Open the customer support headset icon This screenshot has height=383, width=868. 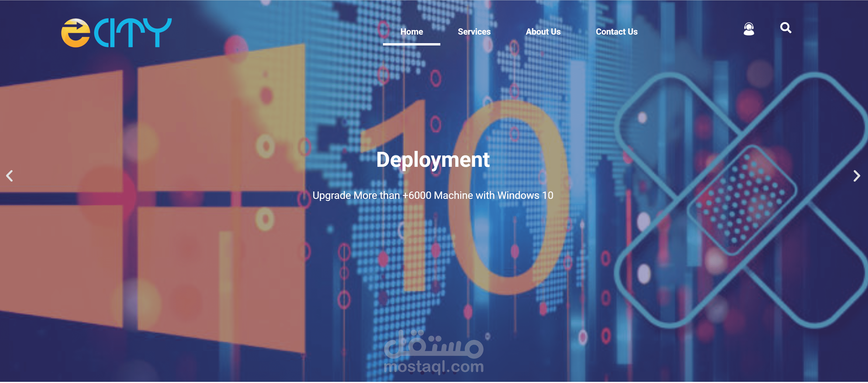pos(749,29)
